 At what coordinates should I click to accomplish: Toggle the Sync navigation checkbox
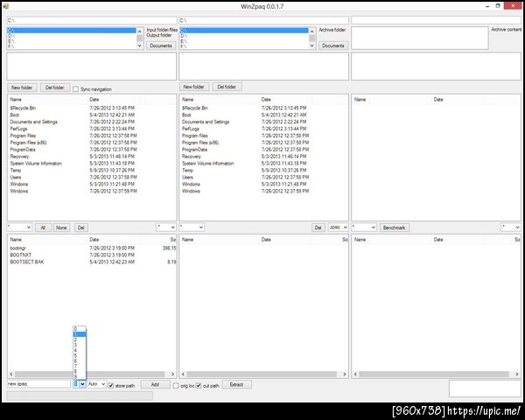pyautogui.click(x=75, y=89)
